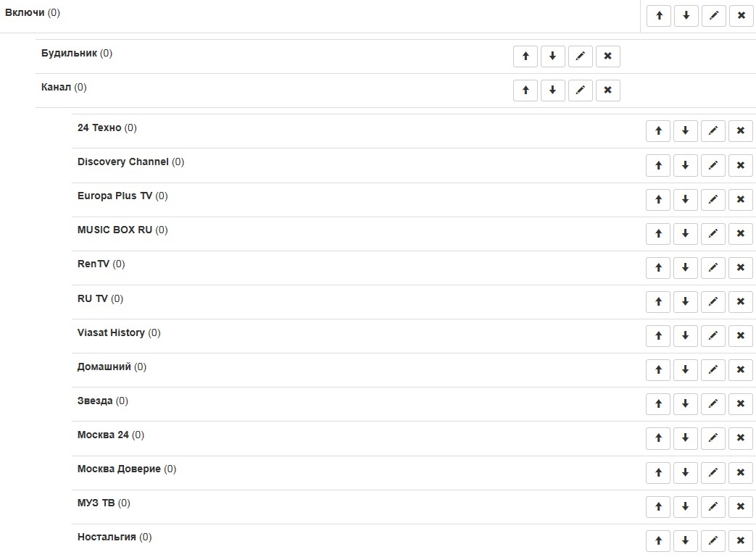
Task: Edit the RenTV entry
Action: pyautogui.click(x=713, y=267)
